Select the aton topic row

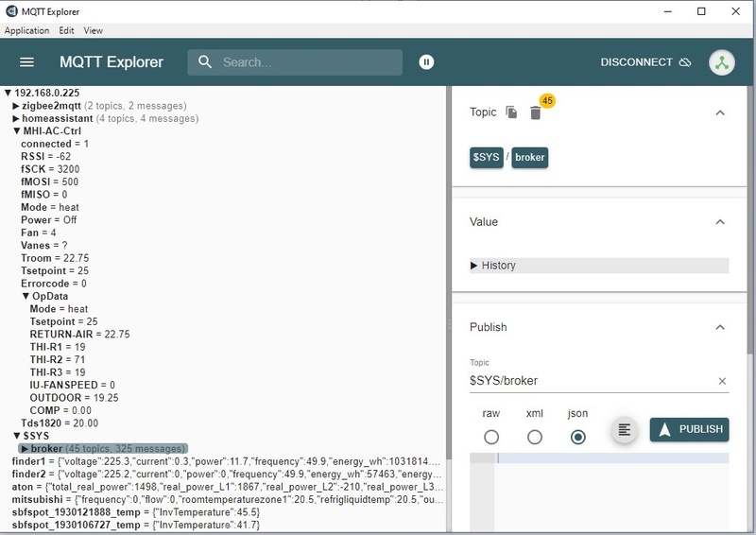(227, 487)
